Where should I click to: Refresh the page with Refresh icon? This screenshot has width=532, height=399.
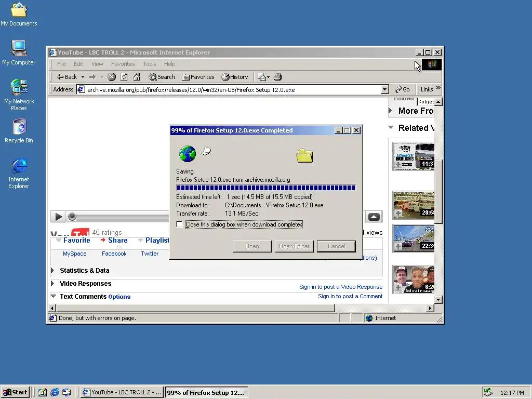pyautogui.click(x=124, y=77)
